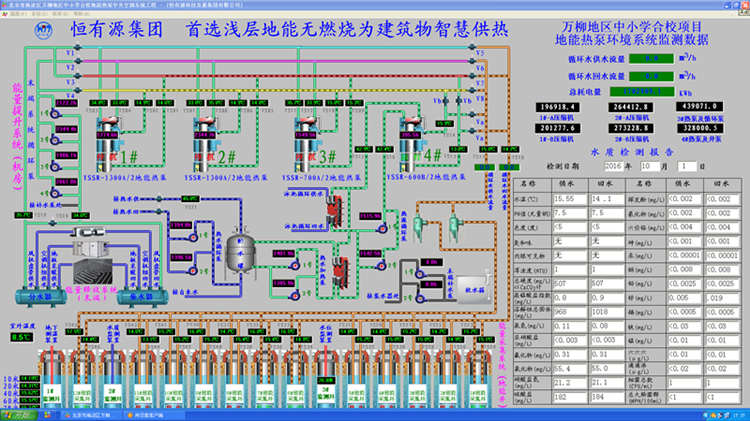Click the upper red plate heat exchanger
The width and height of the screenshot is (750, 421).
pos(335,210)
